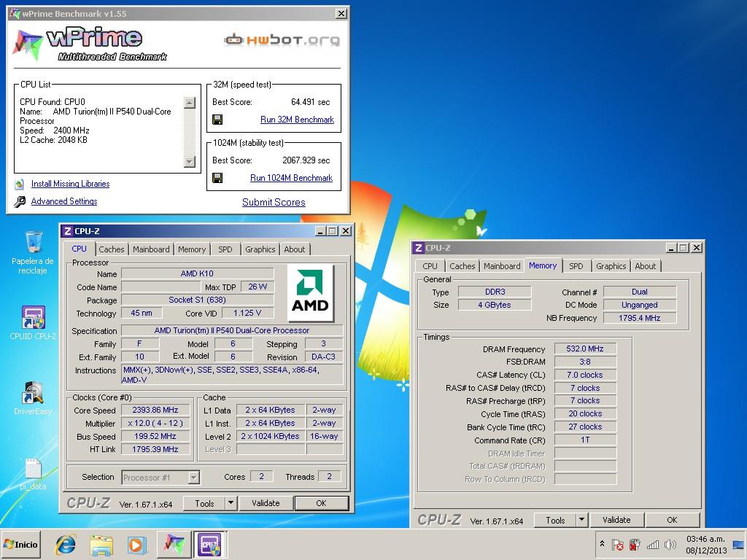Viewport: 747px width, 560px height.
Task: Click Submit Scores link
Action: tap(274, 203)
